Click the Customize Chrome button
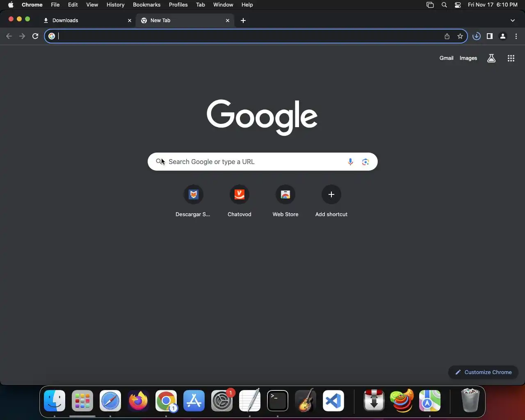Viewport: 525px width, 420px height. point(483,372)
